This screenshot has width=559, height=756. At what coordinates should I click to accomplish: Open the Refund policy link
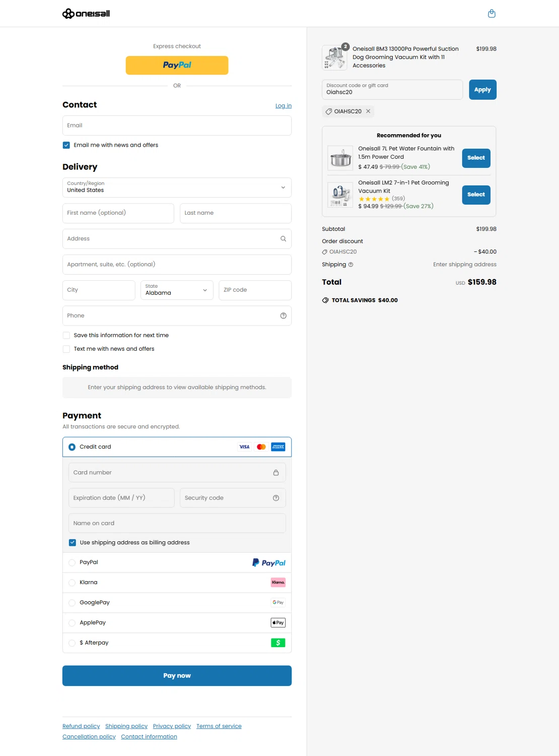[x=81, y=726]
